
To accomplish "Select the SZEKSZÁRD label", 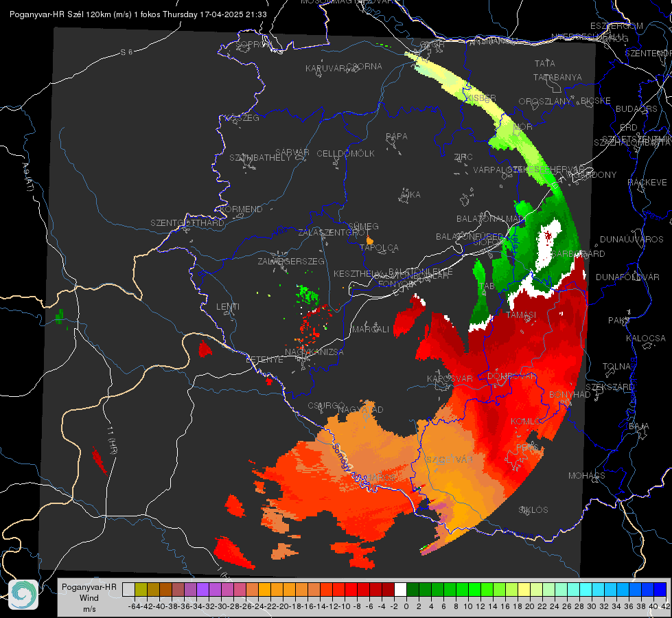I will [610, 387].
